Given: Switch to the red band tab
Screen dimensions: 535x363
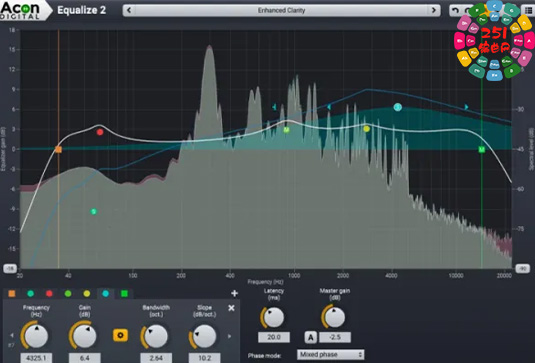Looking at the screenshot, I should click(x=49, y=293).
